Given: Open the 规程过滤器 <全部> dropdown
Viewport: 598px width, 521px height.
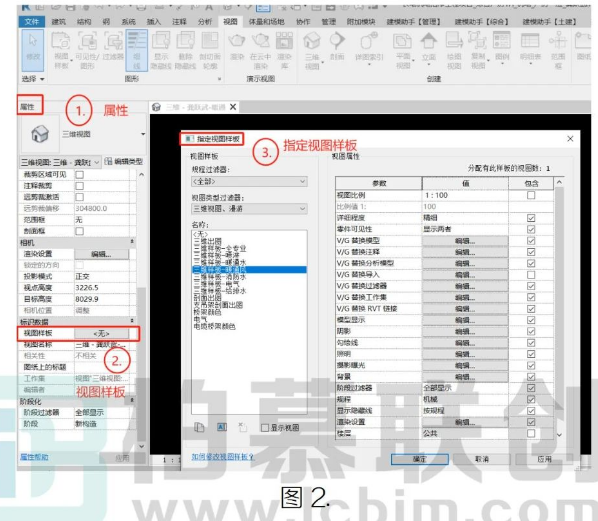Looking at the screenshot, I should pos(249,181).
